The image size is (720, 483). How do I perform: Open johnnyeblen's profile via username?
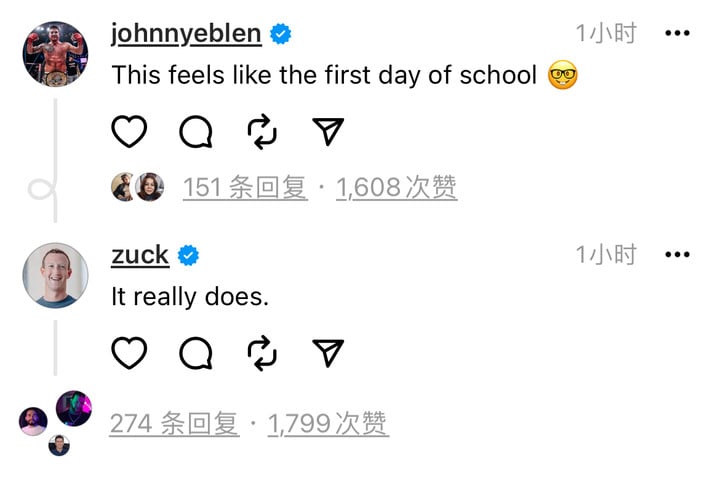tap(186, 34)
